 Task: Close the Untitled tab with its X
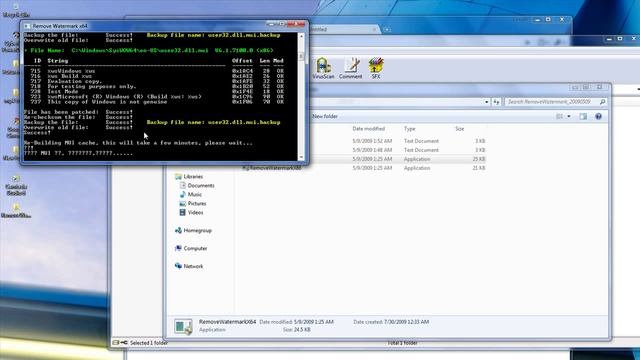coord(374,29)
